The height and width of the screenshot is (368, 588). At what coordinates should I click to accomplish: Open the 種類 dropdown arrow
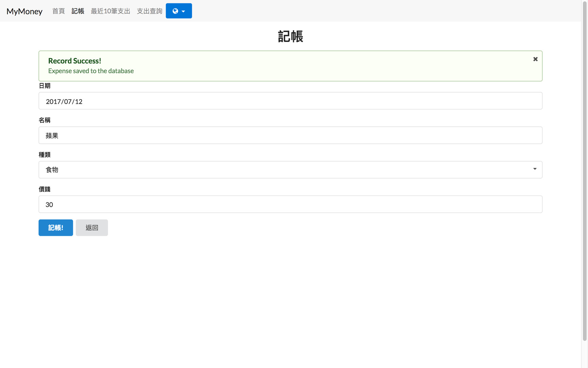tap(535, 169)
